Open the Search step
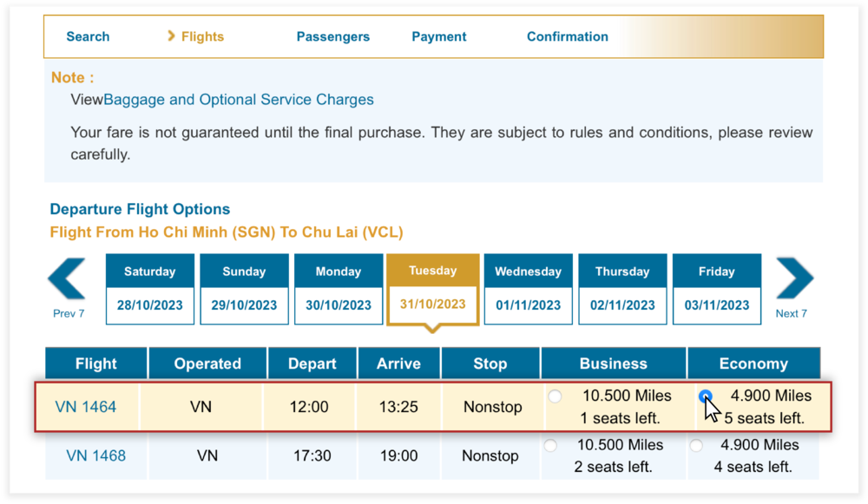This screenshot has height=504, width=868. click(88, 36)
